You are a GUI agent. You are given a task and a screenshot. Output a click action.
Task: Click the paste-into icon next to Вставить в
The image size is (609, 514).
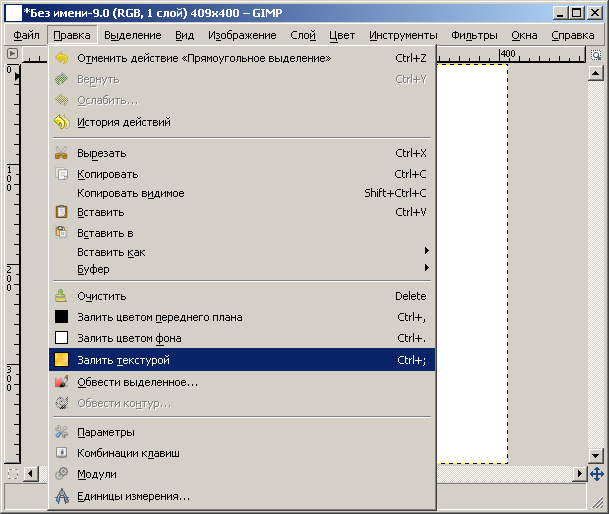61,232
